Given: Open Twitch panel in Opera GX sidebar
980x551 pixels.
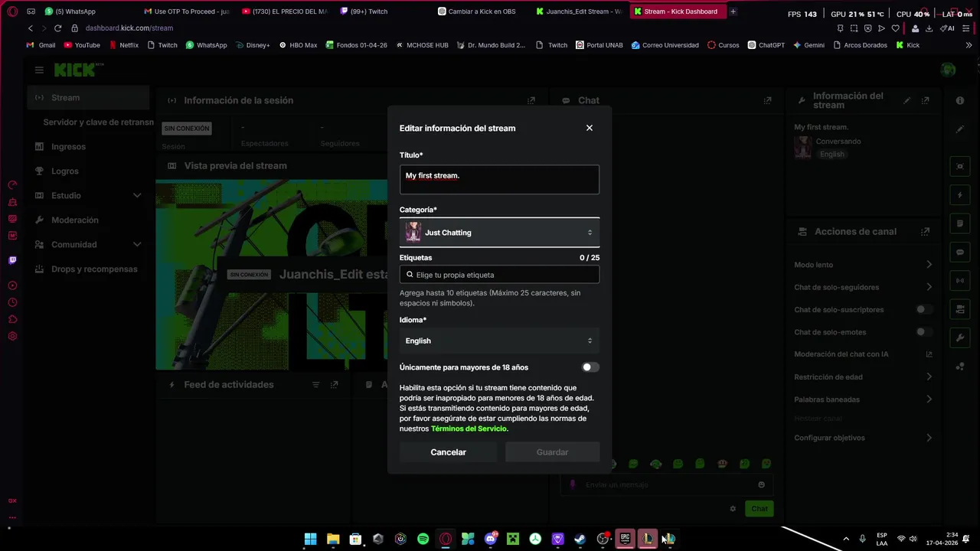Looking at the screenshot, I should pyautogui.click(x=12, y=259).
